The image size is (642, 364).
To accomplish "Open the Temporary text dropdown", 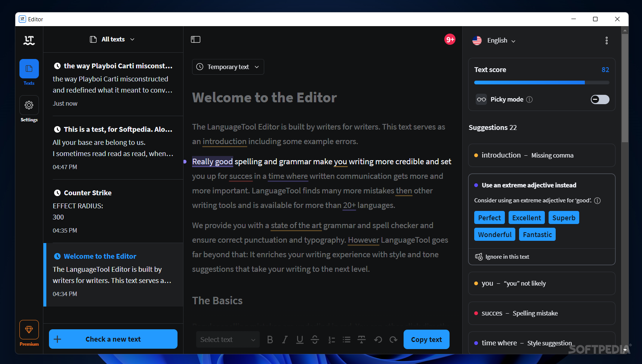I will point(228,67).
